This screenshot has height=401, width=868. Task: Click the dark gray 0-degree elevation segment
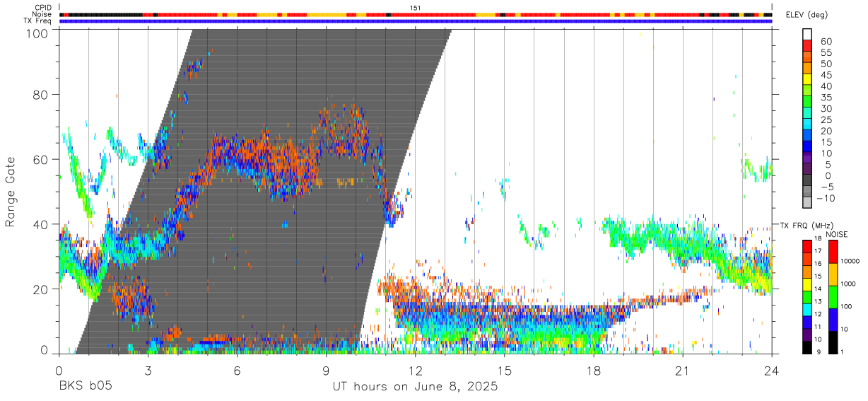[x=808, y=180]
